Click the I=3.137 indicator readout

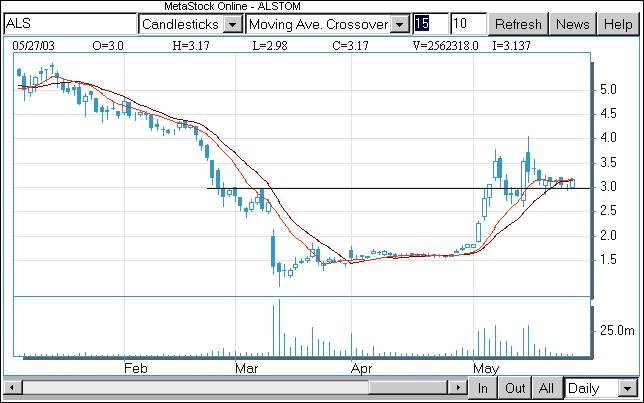point(511,46)
